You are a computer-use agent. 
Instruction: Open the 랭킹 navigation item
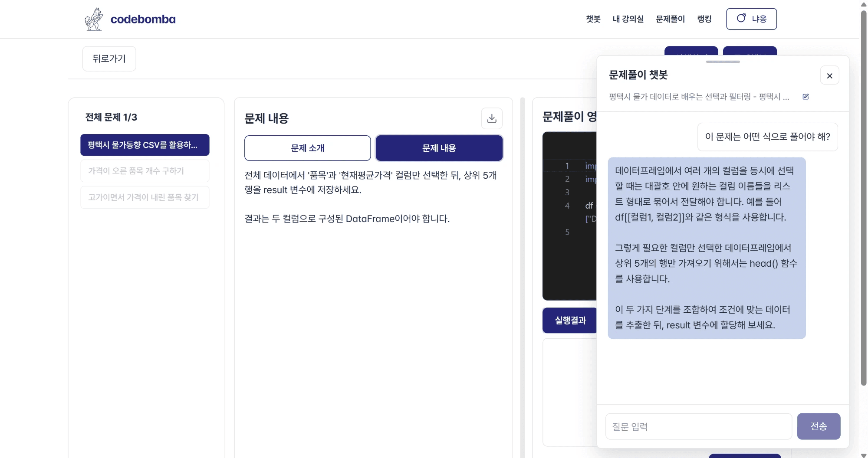pos(704,19)
